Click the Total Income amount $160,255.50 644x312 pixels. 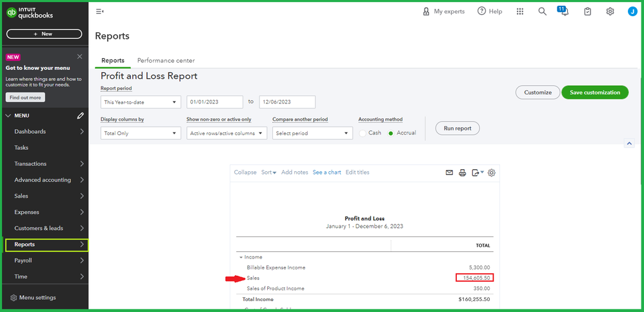[x=474, y=299]
